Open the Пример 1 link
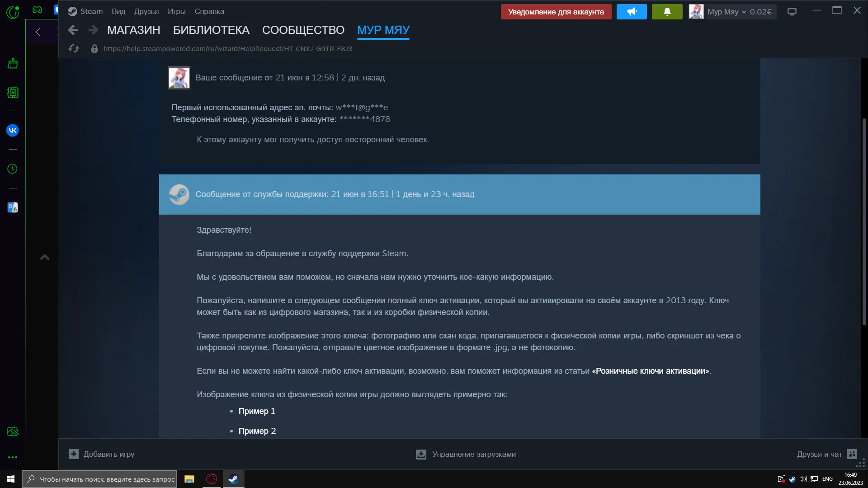868x488 pixels. [x=257, y=411]
